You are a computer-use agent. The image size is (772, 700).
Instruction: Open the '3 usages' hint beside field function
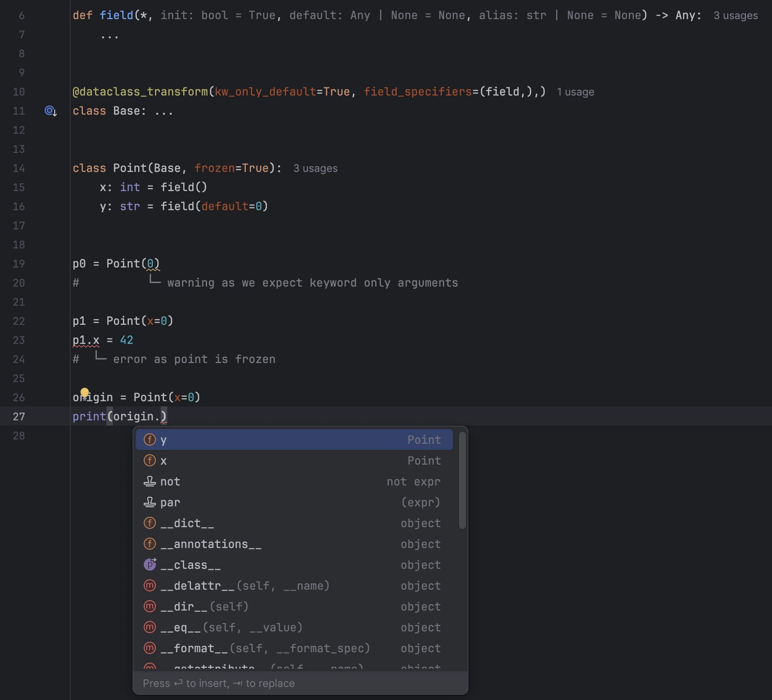coord(736,16)
